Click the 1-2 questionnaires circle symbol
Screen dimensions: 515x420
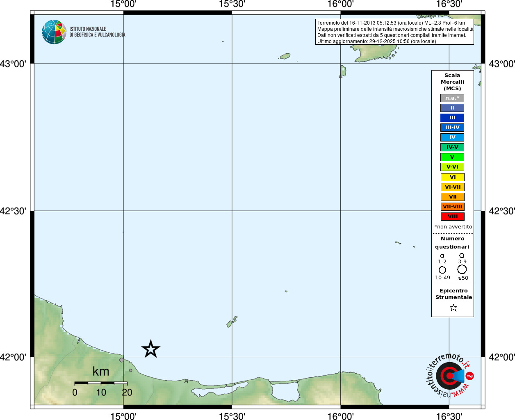coord(442,256)
